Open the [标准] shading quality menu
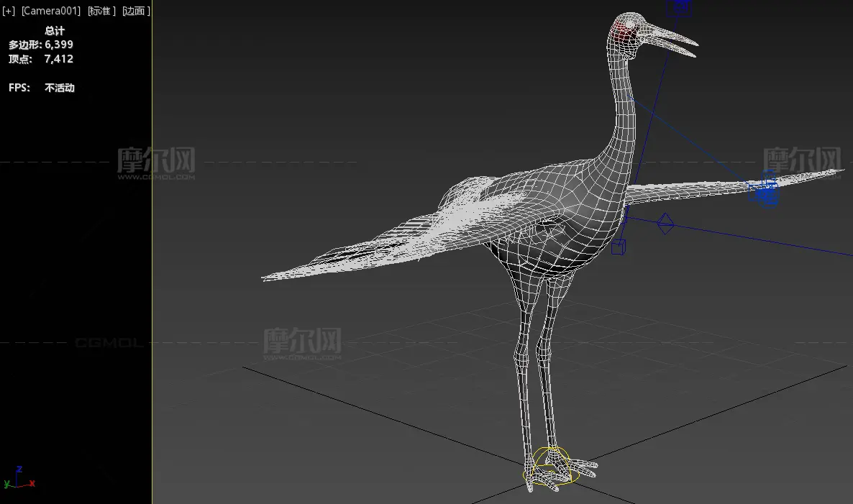Viewport: 853px width, 504px height. coord(101,12)
